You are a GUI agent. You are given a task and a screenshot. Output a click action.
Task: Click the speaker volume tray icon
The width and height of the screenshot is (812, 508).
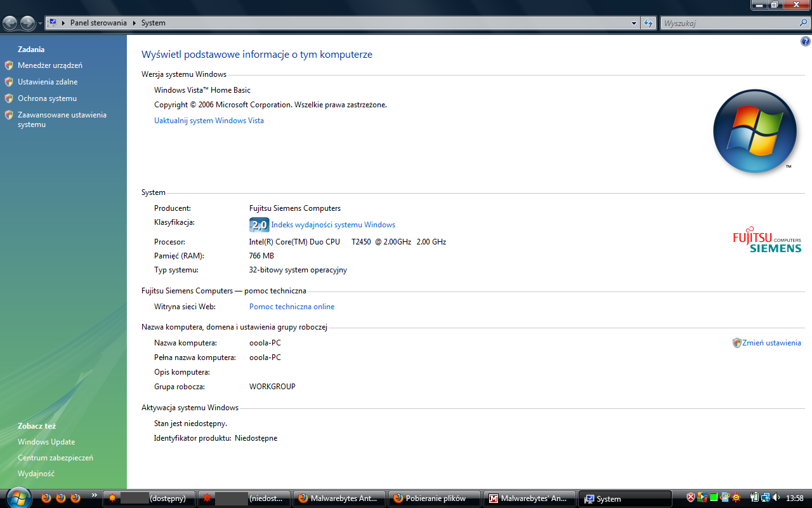tap(776, 498)
